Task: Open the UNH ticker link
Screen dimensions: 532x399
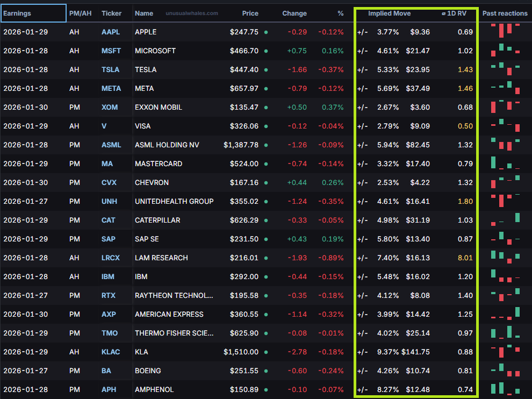Action: point(109,201)
